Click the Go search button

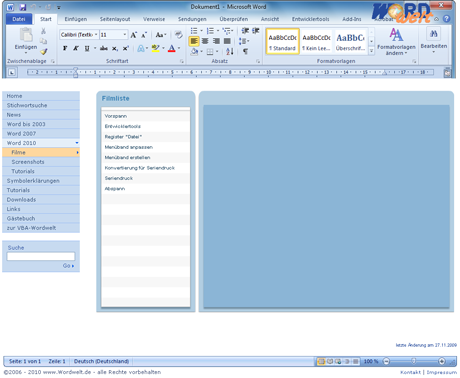[68, 266]
